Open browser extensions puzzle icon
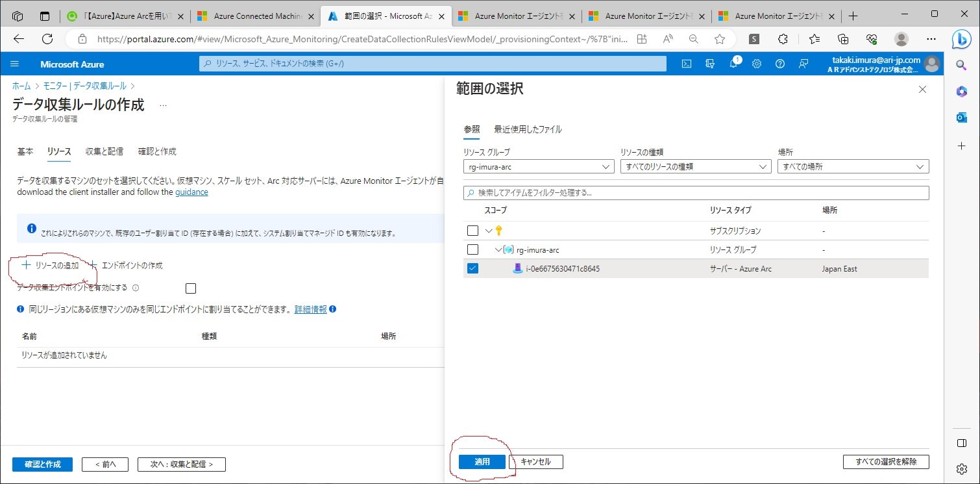 783,39
